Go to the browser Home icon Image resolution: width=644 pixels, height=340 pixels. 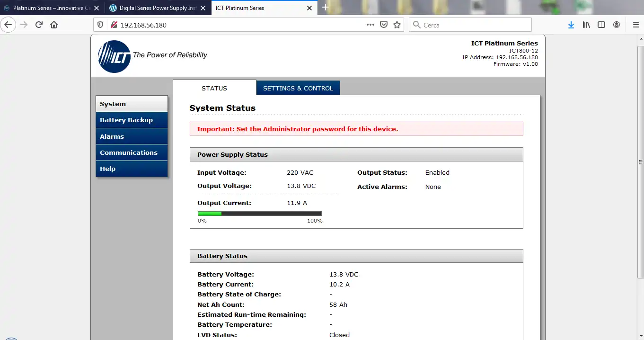click(54, 25)
